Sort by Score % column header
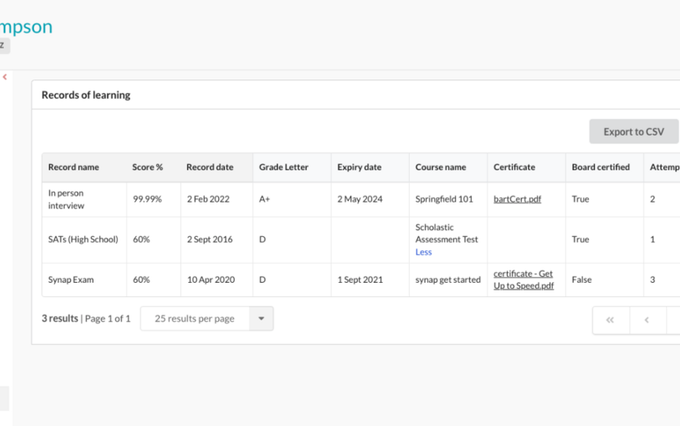680x426 pixels. coord(147,167)
